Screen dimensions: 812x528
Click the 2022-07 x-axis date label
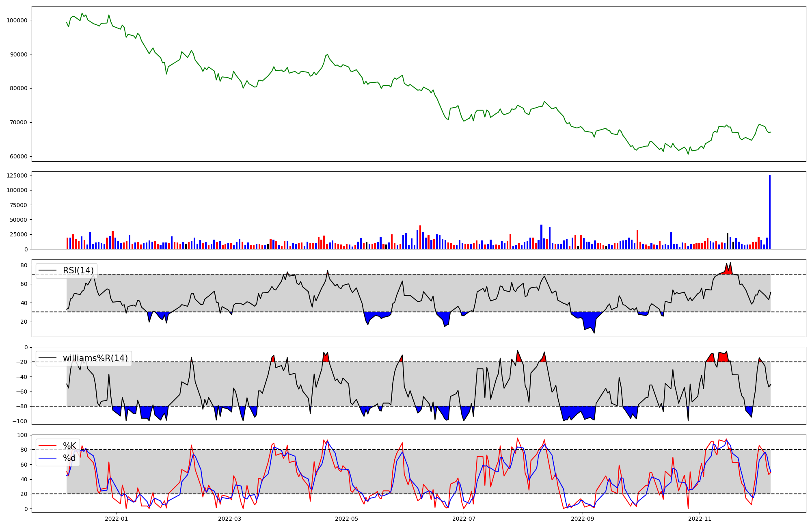pos(464,519)
